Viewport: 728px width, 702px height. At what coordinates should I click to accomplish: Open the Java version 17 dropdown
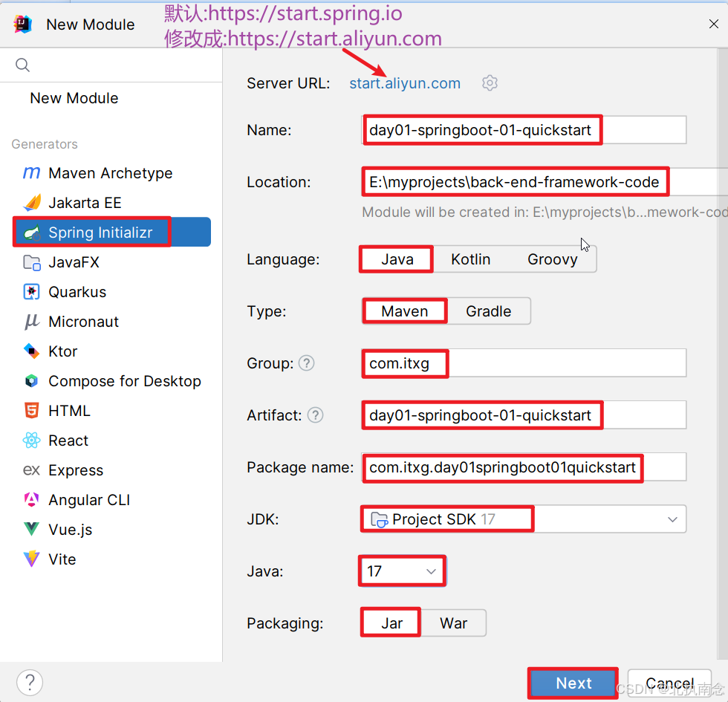402,571
